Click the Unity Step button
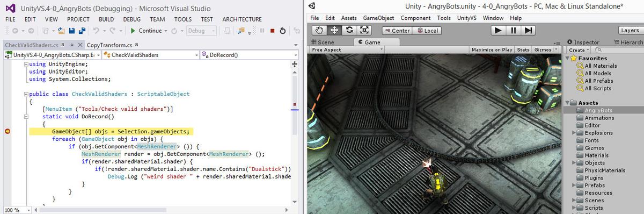This screenshot has width=644, height=214. coord(529,30)
